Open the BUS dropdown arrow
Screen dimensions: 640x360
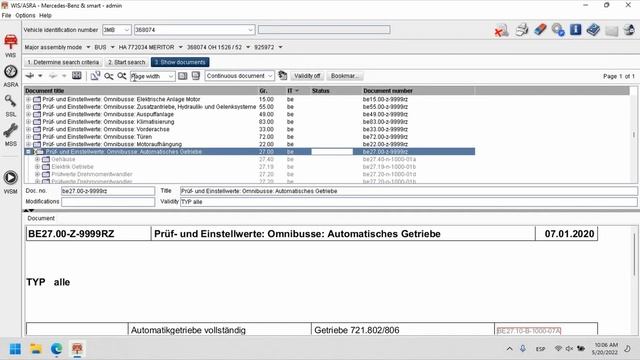113,47
